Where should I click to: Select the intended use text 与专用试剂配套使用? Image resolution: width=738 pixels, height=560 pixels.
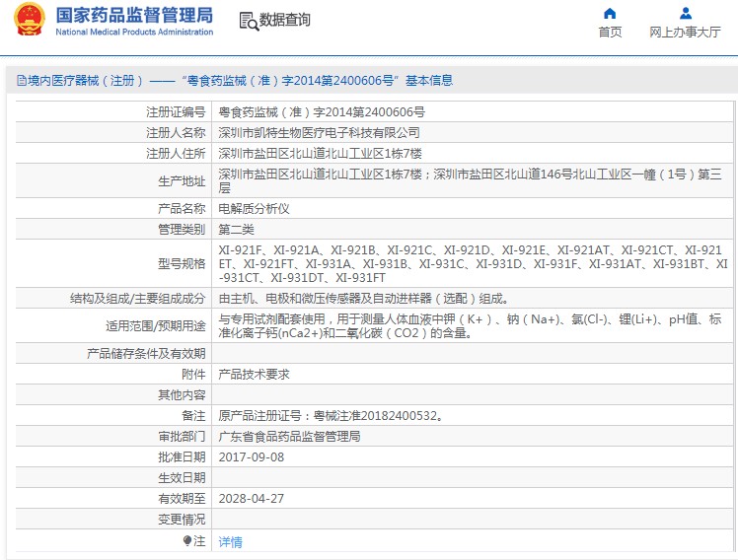point(272,318)
